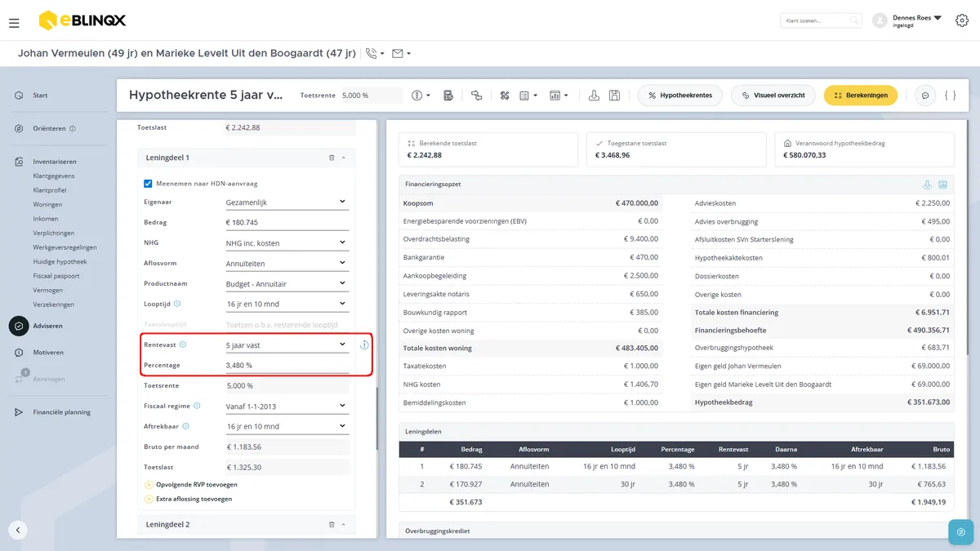The height and width of the screenshot is (551, 980).
Task: Click the info icon next to Fiscaal regime
Action: pyautogui.click(x=197, y=406)
